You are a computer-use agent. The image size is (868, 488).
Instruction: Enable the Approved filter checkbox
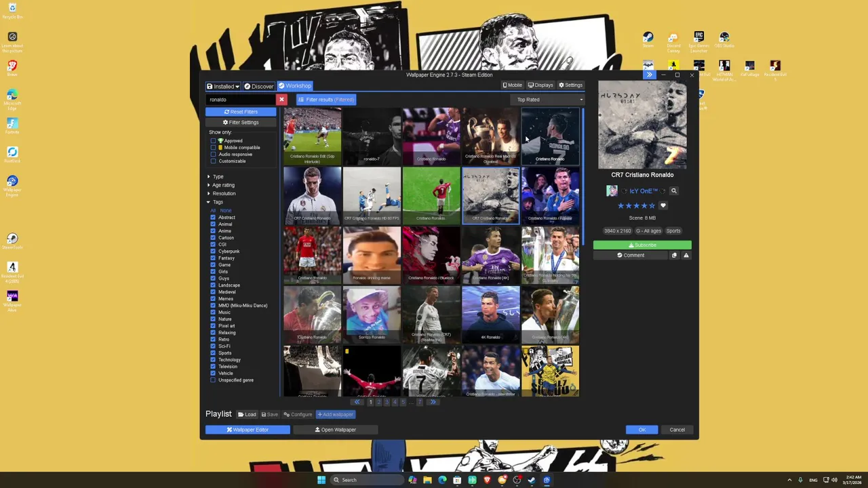point(213,141)
